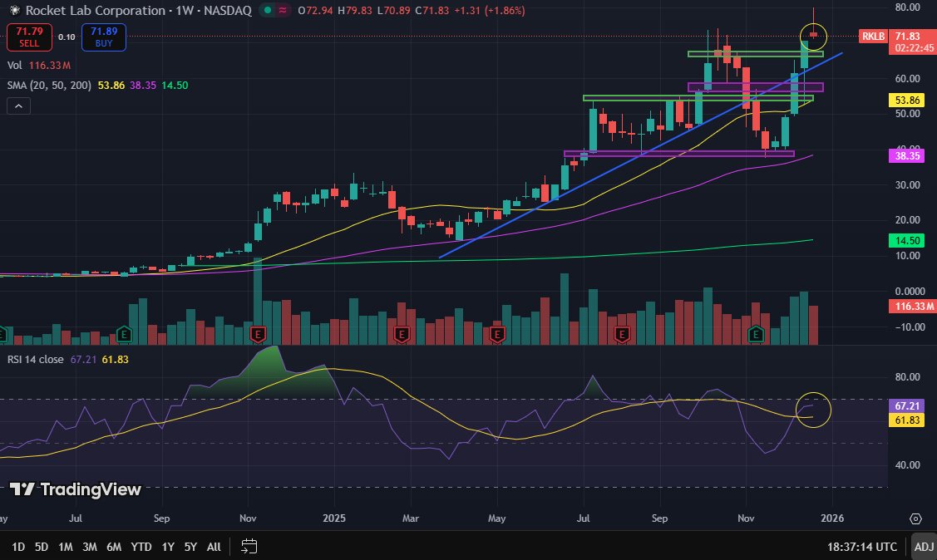Click the green 14.50 SMA axis label
This screenshot has height=560, width=937.
pos(906,241)
